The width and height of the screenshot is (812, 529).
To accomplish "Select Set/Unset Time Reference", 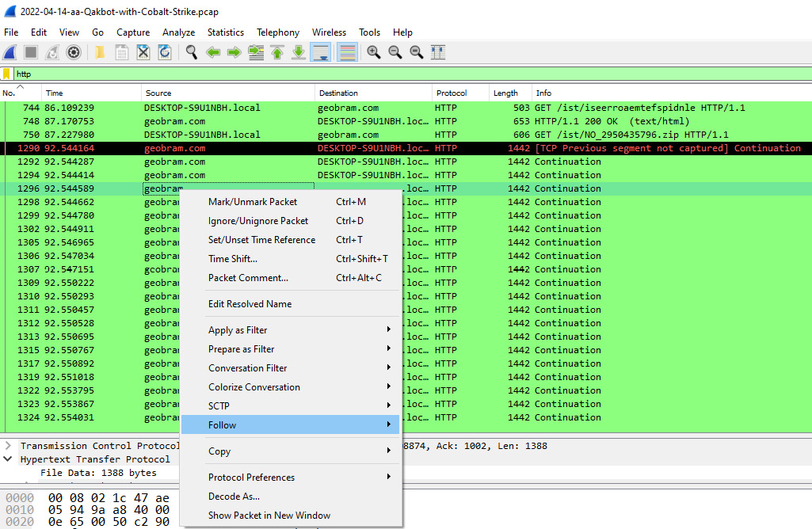I will coord(291,240).
